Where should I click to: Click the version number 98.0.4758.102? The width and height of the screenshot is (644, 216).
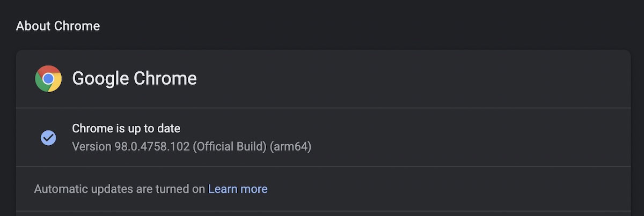click(152, 146)
